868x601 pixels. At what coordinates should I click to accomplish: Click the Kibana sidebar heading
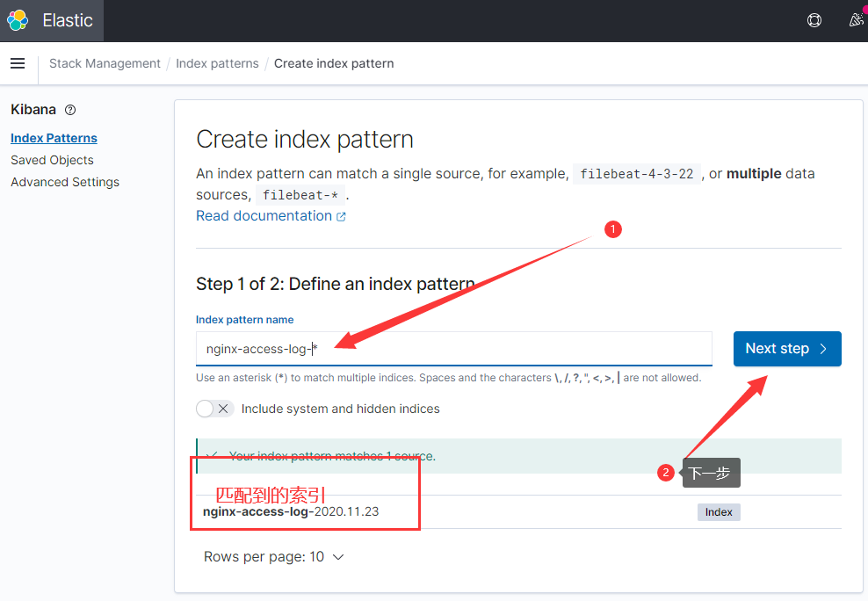pos(33,110)
